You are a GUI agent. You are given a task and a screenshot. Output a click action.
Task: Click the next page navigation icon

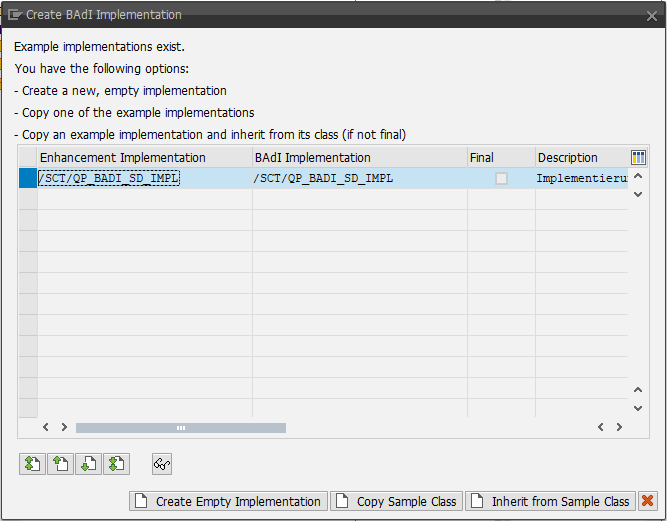click(x=89, y=463)
